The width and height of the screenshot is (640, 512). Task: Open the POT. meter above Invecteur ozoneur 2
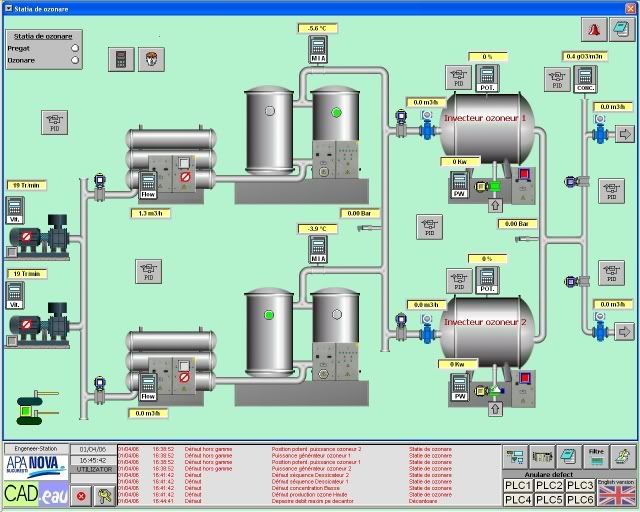[x=487, y=280]
